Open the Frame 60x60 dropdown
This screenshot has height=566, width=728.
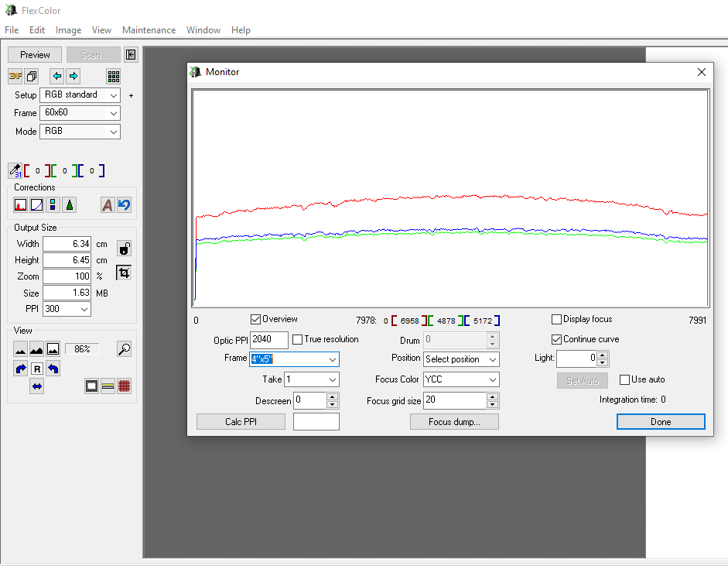point(80,113)
